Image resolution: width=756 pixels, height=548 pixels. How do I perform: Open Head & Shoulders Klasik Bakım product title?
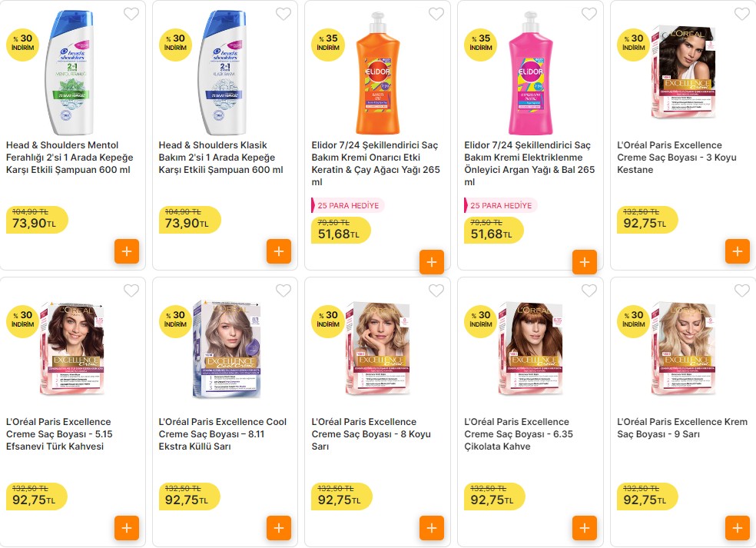tap(220, 158)
